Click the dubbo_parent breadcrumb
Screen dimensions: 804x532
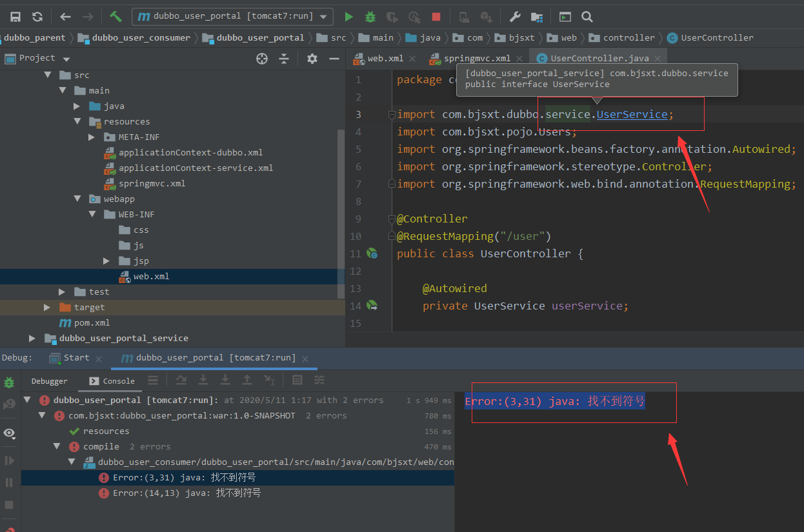(x=35, y=37)
